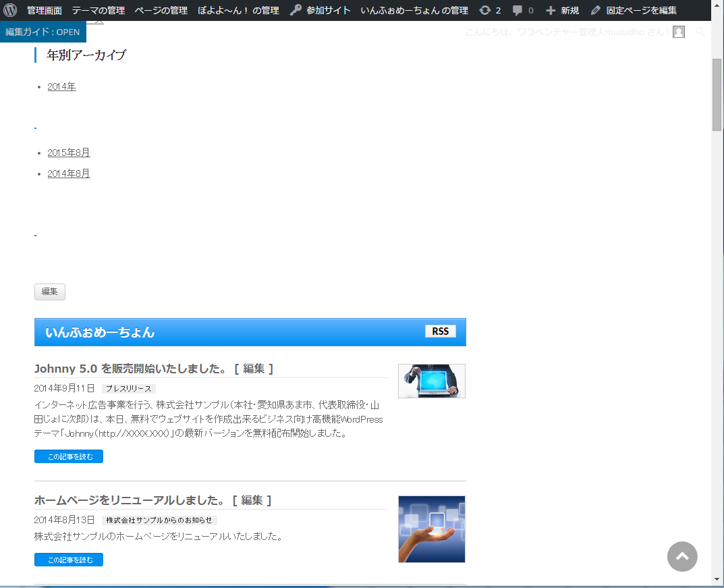Click 固定ページを編集 in the admin bar

(x=642, y=10)
